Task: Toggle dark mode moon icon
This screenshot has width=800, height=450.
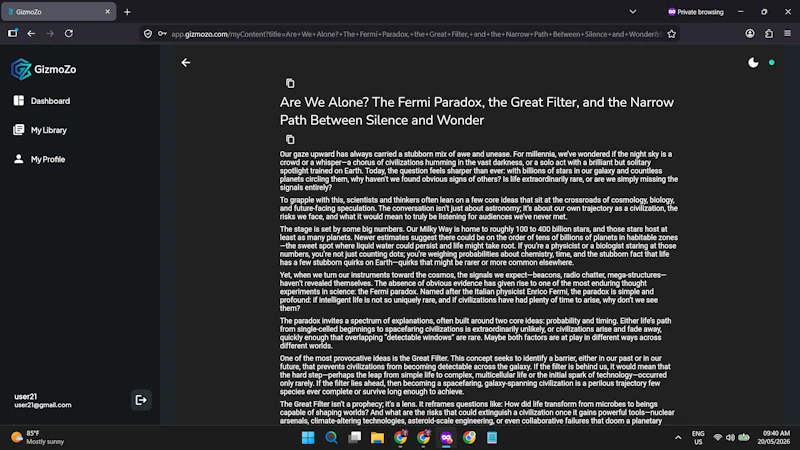Action: [753, 62]
